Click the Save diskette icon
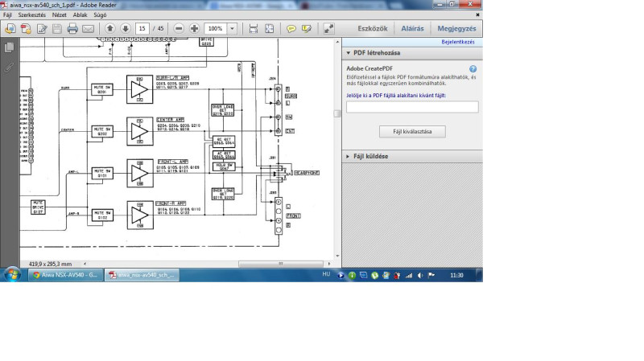Viewport: 644px width, 361px height. (57, 28)
